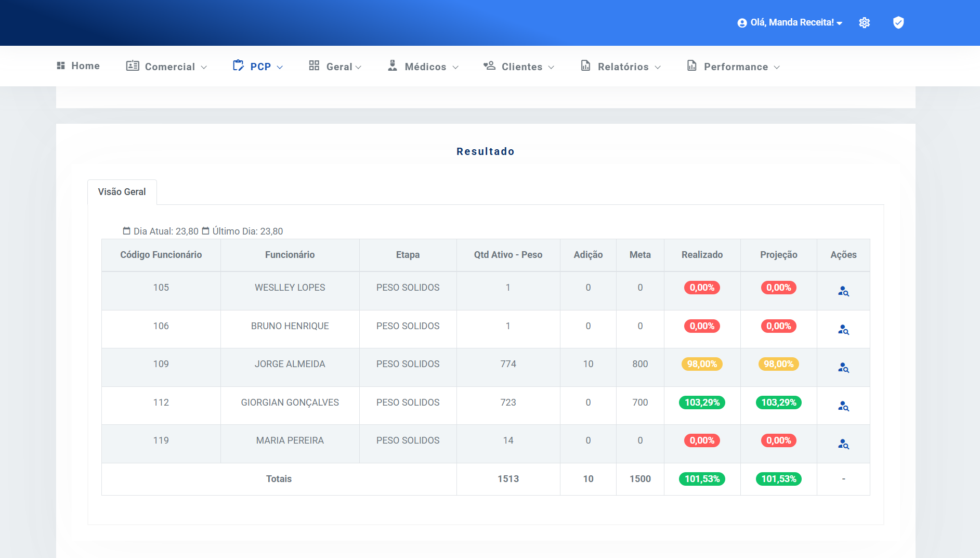Open the Performance menu
The width and height of the screenshot is (980, 558).
734,67
